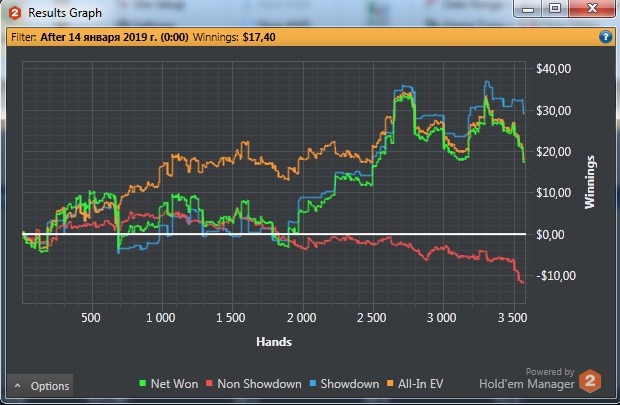Click the $0,00 axis label
Image resolution: width=620 pixels, height=405 pixels.
[550, 235]
